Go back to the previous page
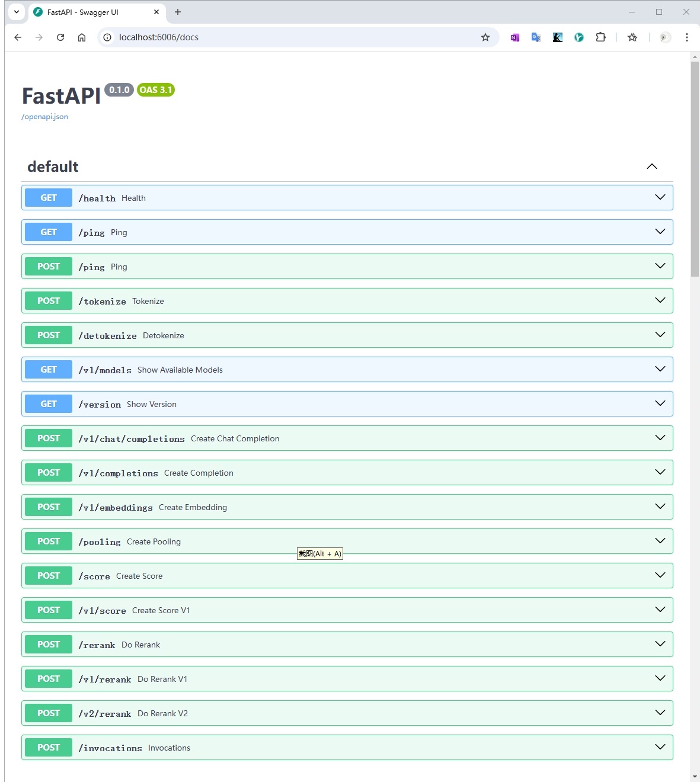 point(18,37)
